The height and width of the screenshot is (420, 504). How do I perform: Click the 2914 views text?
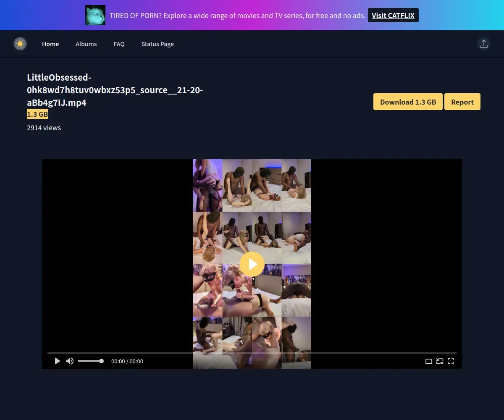44,128
